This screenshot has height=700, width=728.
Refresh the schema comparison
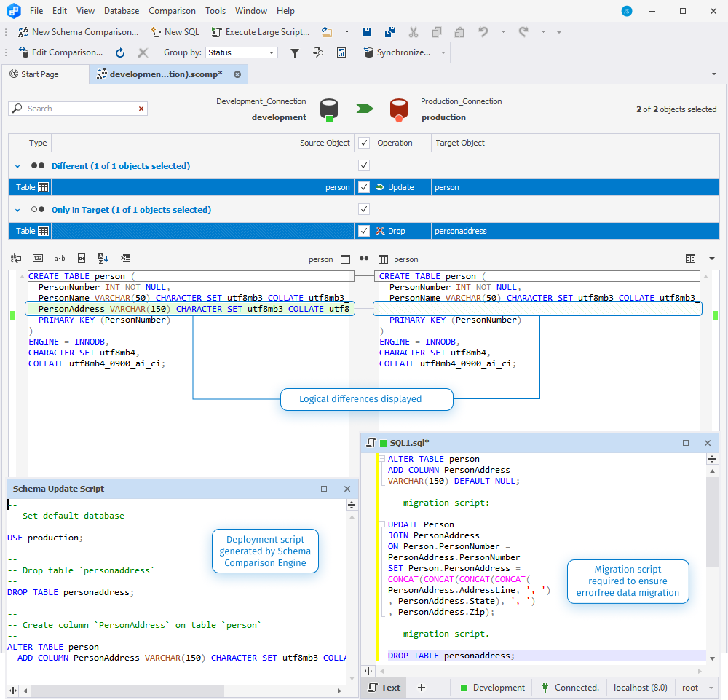point(120,52)
